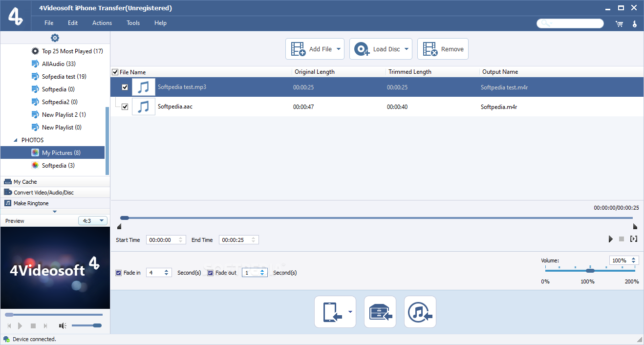The image size is (644, 345).
Task: Select the Sofpedia test playlist
Action: 64,76
